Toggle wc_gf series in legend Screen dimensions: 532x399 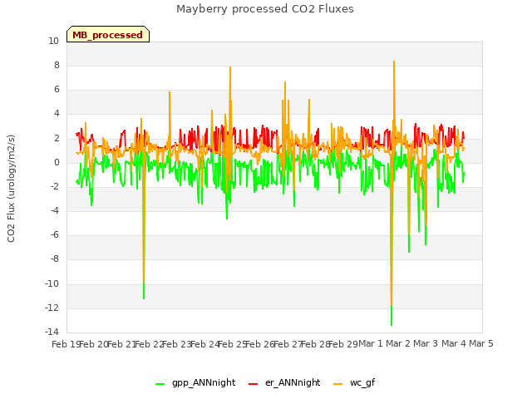[x=354, y=382]
